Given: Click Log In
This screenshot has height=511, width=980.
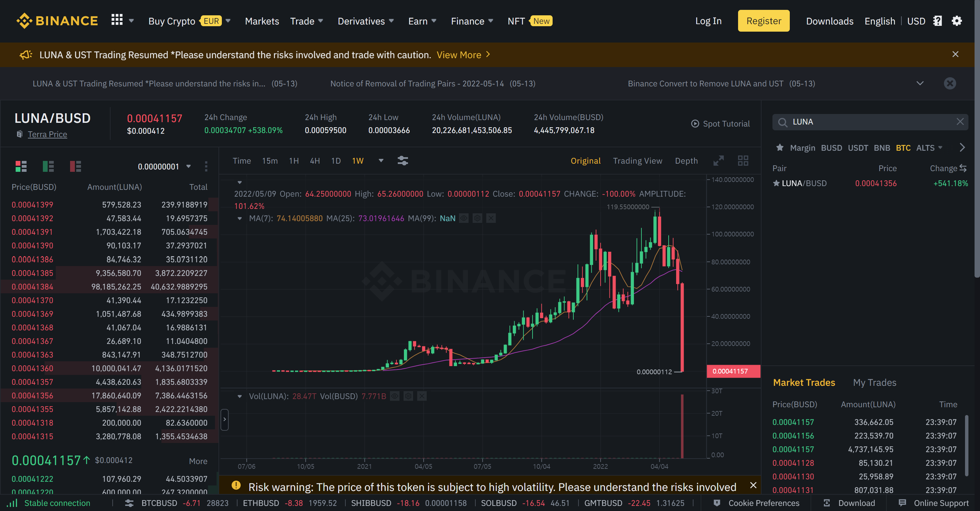Looking at the screenshot, I should tap(708, 21).
